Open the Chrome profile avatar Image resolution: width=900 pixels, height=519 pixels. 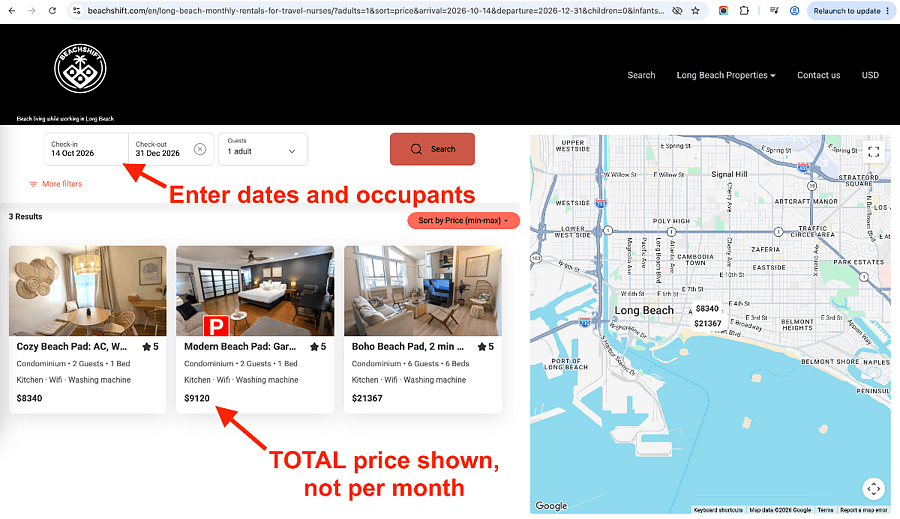click(x=794, y=10)
